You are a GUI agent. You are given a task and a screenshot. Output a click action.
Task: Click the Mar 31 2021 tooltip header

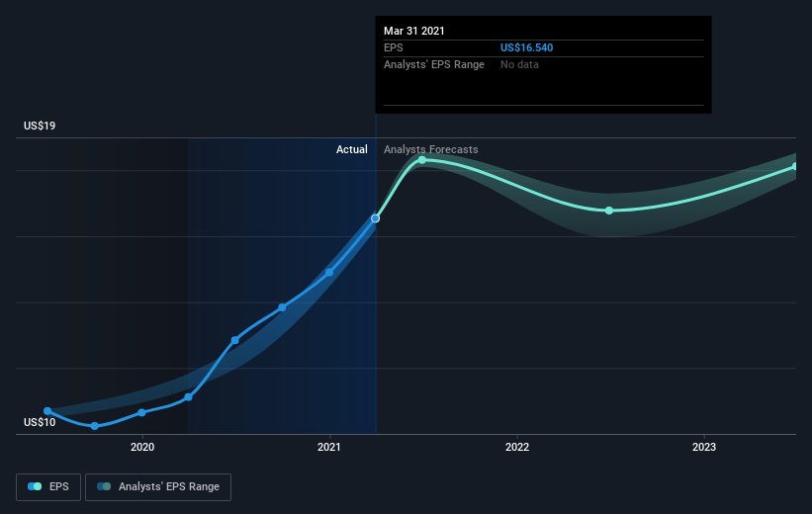414,31
